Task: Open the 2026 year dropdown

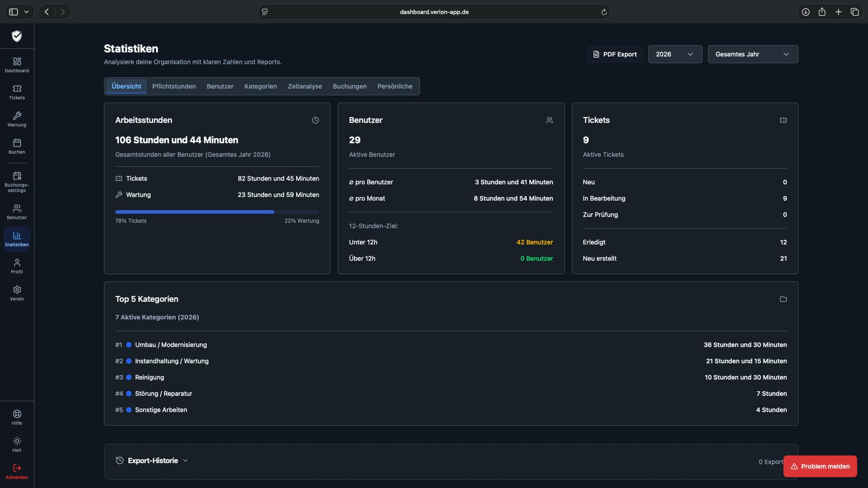Action: [x=675, y=54]
